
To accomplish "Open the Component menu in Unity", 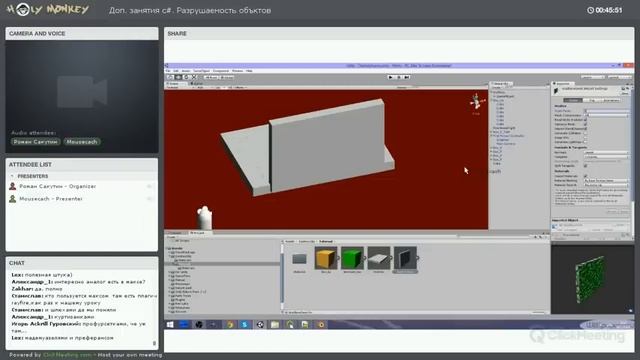I will point(221,71).
